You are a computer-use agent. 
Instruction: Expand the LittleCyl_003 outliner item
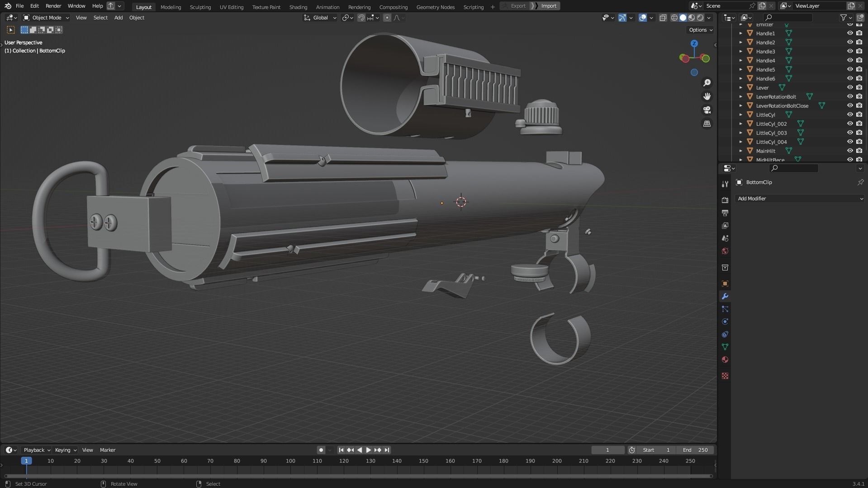tap(740, 133)
